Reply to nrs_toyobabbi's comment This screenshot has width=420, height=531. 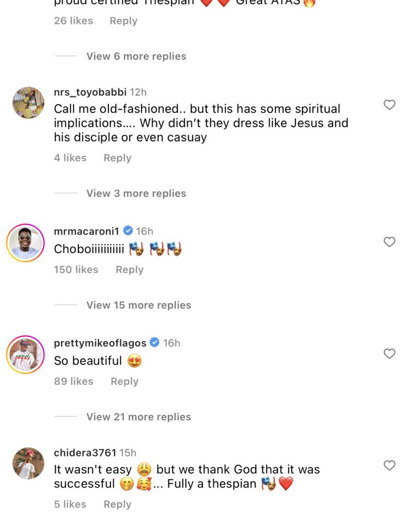click(118, 158)
